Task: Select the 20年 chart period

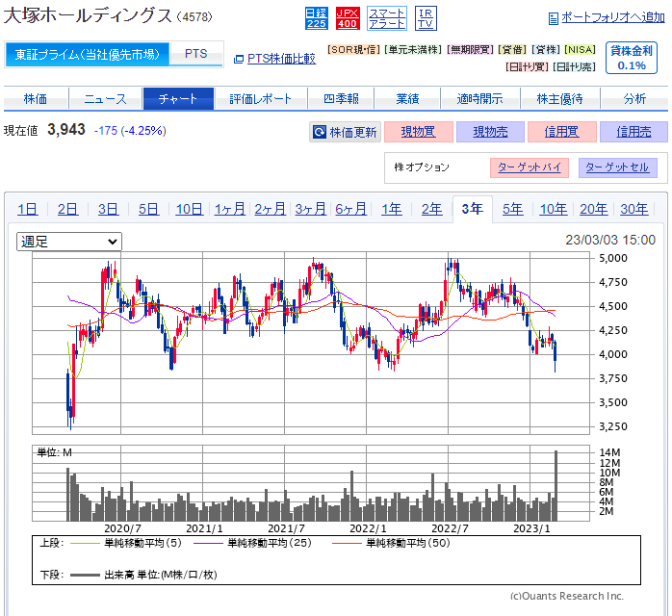Action: pos(594,209)
